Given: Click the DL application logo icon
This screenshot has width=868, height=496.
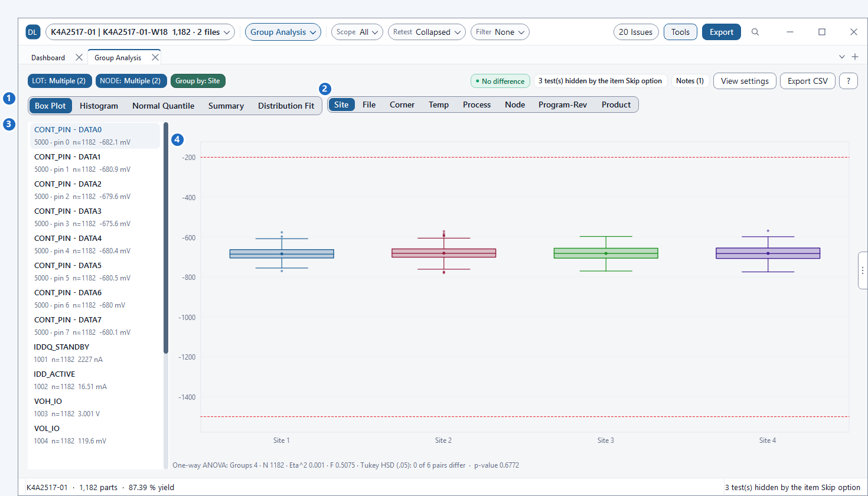Looking at the screenshot, I should [x=32, y=32].
